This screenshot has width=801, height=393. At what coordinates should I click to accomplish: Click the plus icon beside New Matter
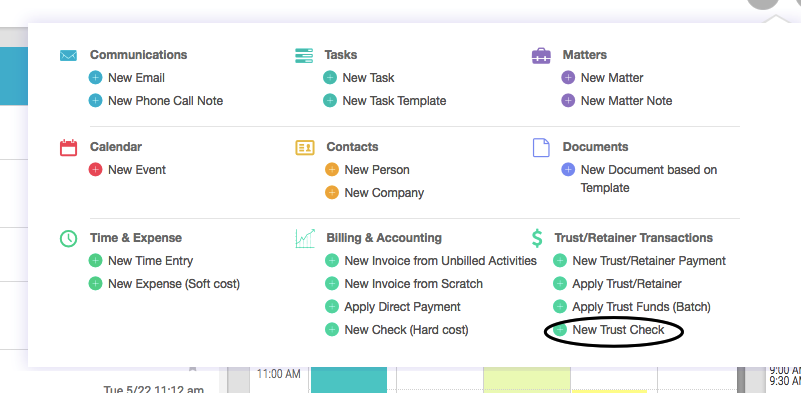568,78
